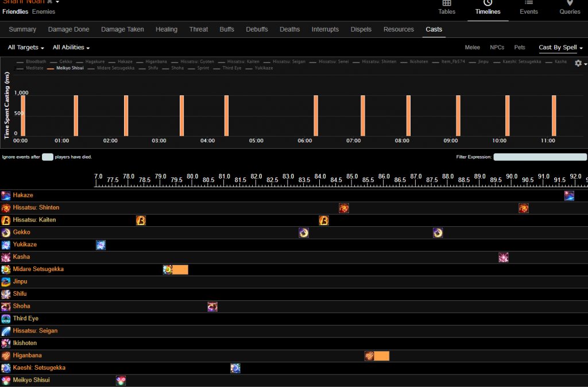Screen dimensions: 588x387
Task: Select the Shoha cast marker on the timeline
Action: (212, 307)
